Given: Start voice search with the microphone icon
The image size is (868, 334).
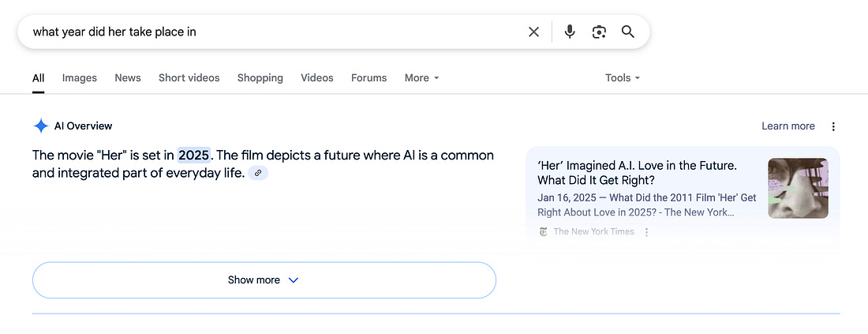Looking at the screenshot, I should coord(570,32).
